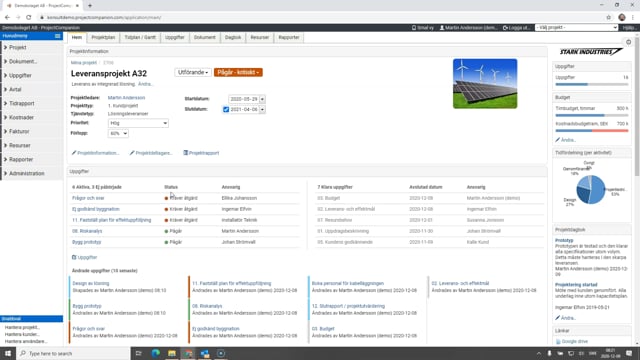Open Windows Start menu
Viewport: 640px width, 360px height.
(x=8, y=353)
